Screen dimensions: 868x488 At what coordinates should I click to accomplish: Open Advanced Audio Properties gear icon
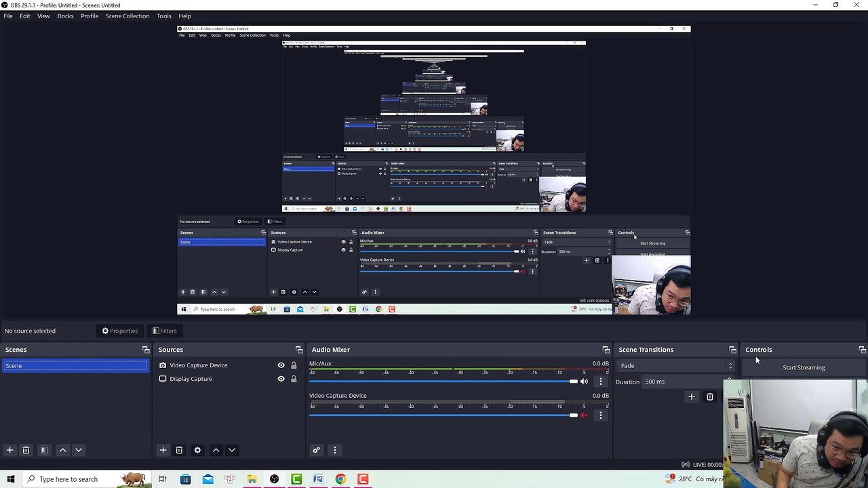point(316,450)
